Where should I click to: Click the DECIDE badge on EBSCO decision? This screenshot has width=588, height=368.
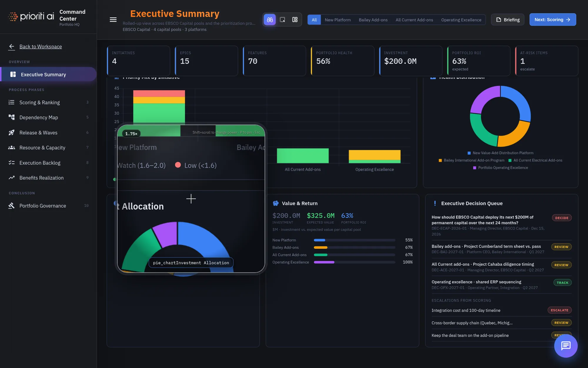click(x=562, y=218)
